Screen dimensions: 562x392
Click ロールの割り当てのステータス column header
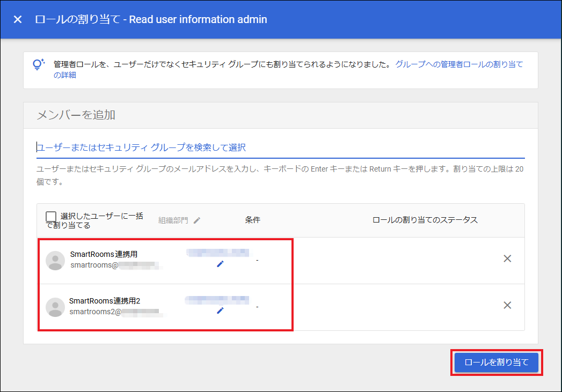(x=425, y=220)
